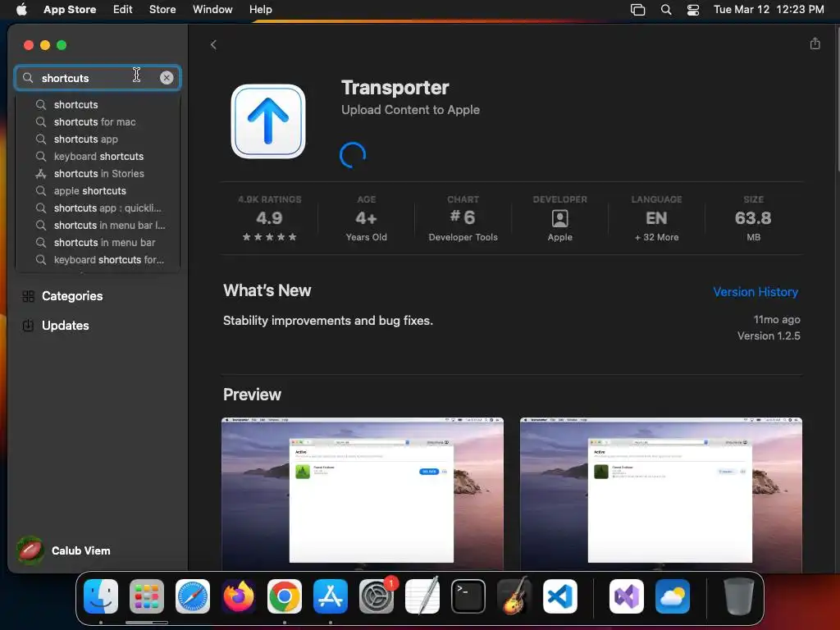The image size is (840, 630).
Task: Open Finder from the Dock
Action: pos(101,596)
